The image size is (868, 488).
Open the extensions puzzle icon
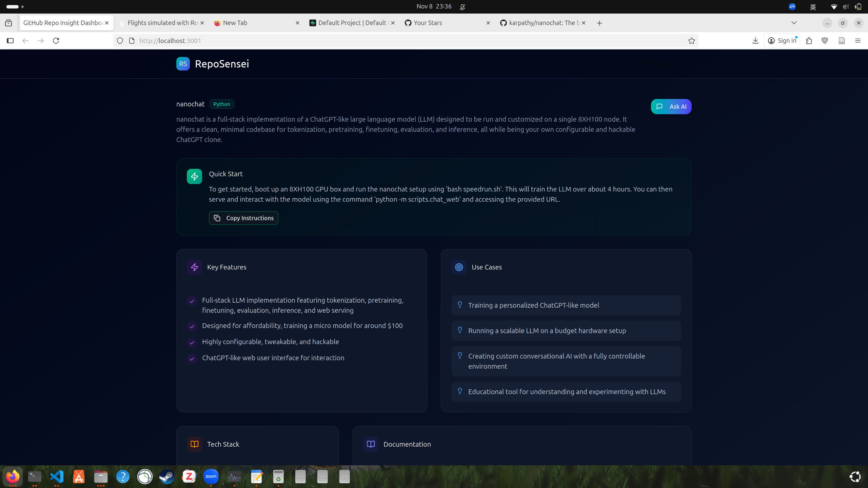pos(809,41)
